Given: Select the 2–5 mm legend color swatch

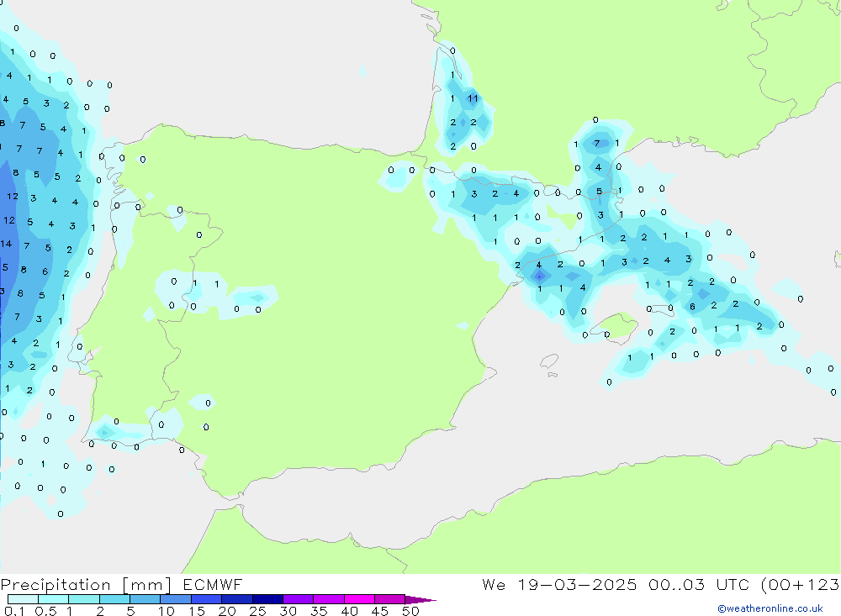Looking at the screenshot, I should click(114, 599).
